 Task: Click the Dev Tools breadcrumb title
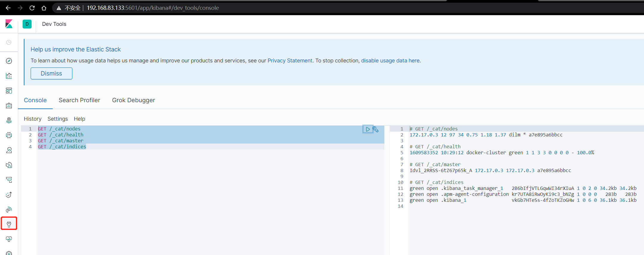point(54,24)
